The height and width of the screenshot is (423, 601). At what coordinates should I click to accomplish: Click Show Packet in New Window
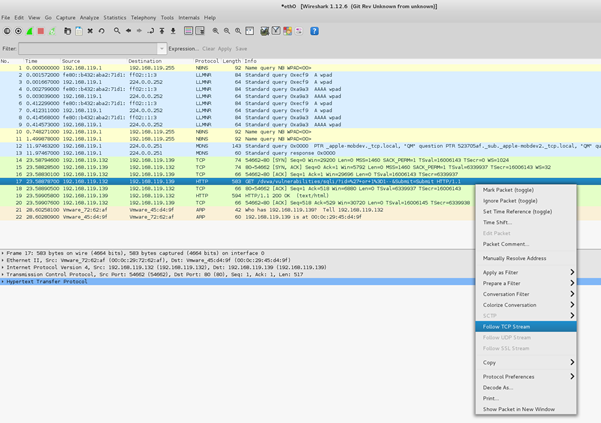point(518,409)
